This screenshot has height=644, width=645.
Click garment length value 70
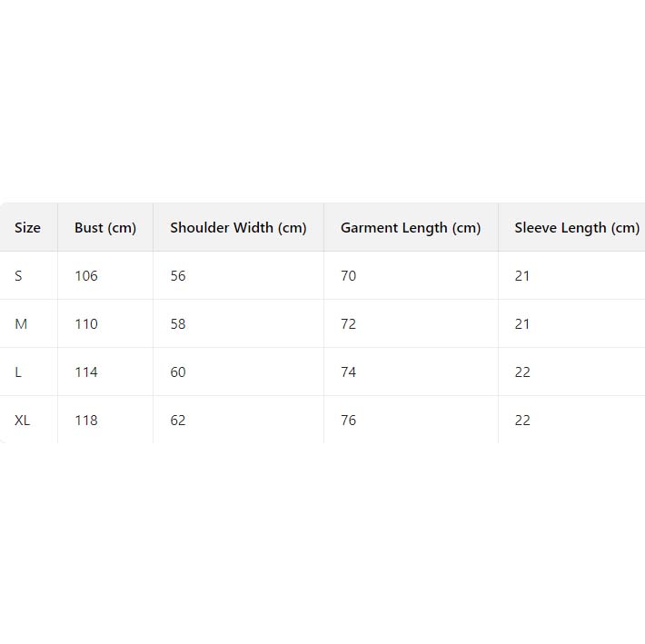[349, 276]
